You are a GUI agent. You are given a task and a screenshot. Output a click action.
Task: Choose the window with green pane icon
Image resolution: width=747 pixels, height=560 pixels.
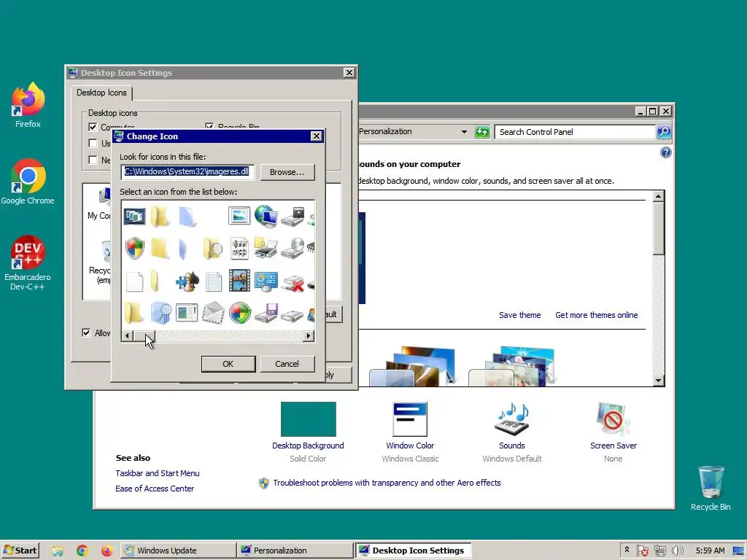[x=187, y=313]
